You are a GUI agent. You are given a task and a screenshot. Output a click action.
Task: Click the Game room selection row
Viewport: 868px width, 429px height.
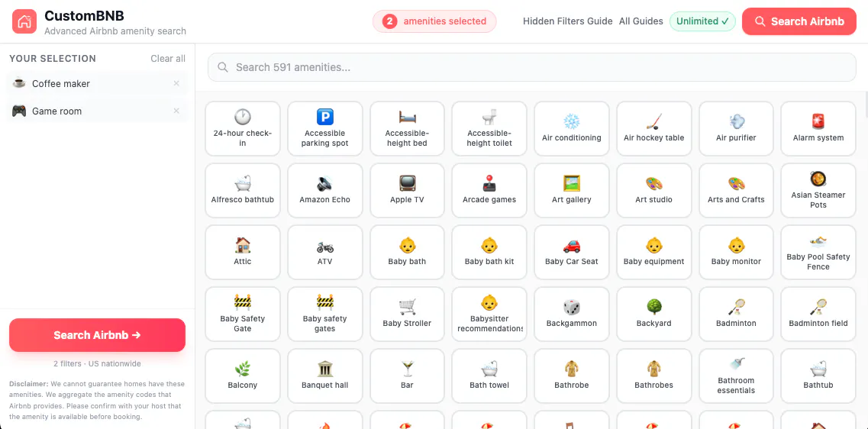coord(97,111)
